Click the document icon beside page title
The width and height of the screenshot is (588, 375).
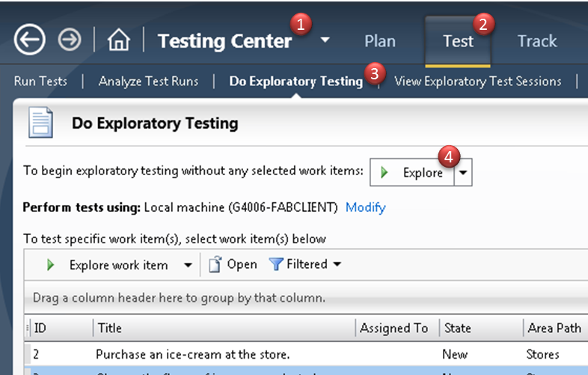pos(40,123)
